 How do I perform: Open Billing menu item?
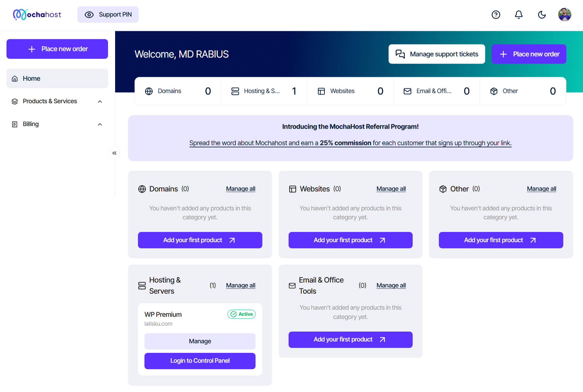coord(57,124)
